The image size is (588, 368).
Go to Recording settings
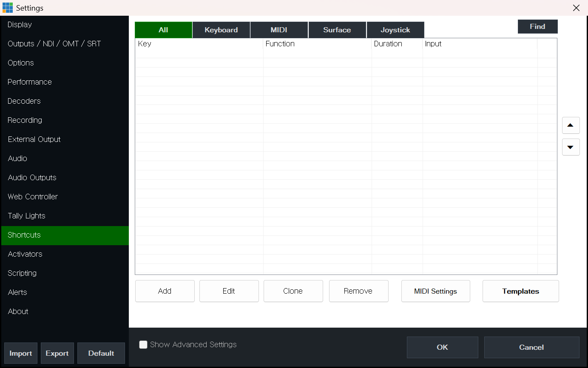[65, 120]
